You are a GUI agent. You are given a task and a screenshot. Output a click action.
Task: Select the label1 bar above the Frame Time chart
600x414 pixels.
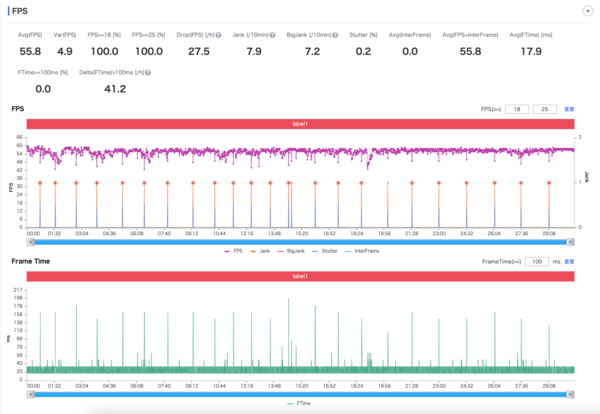300,276
